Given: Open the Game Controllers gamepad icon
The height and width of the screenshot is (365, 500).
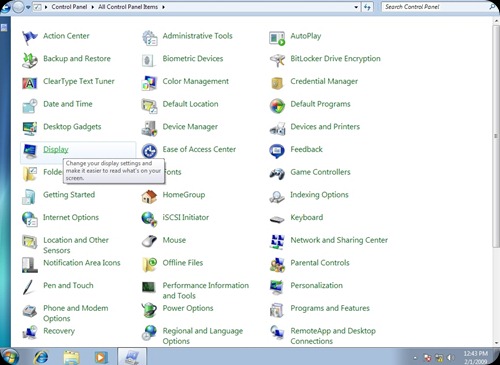Looking at the screenshot, I should (x=277, y=174).
